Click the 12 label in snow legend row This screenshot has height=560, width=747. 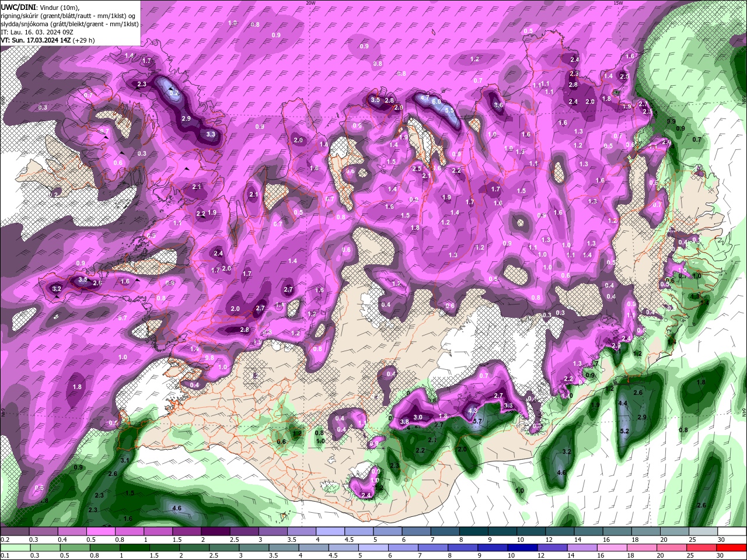[549, 540]
